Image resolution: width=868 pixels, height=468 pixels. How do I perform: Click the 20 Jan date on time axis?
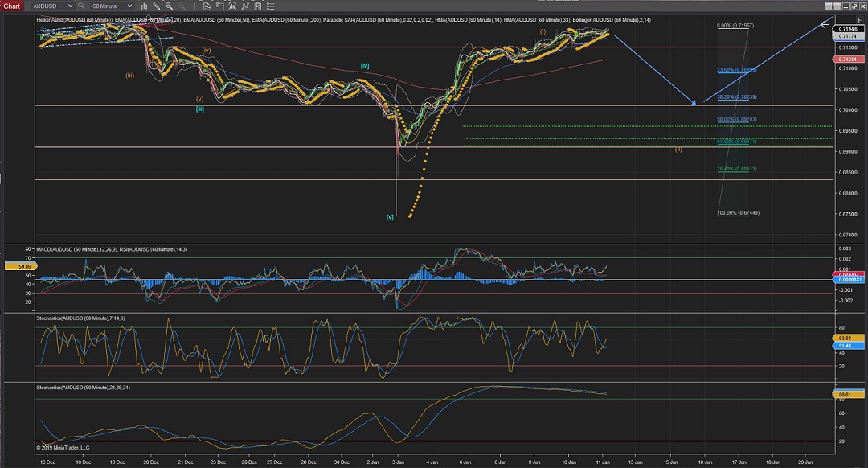805,462
